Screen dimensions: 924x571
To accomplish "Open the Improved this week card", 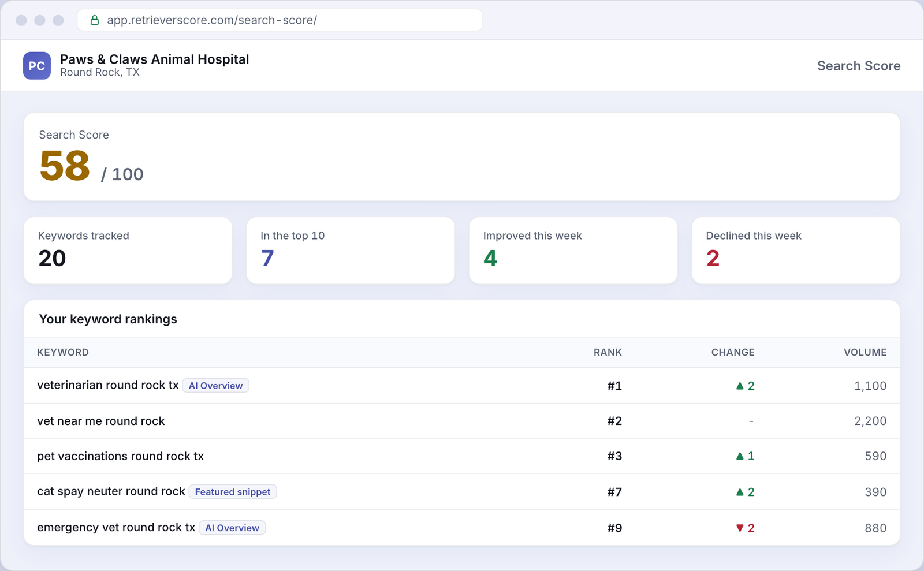I will coord(573,251).
